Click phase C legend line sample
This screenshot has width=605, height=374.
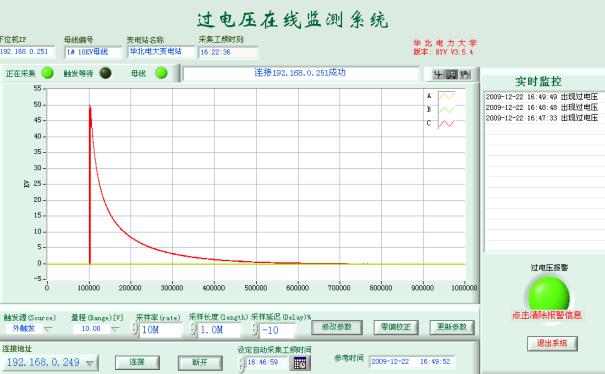point(447,123)
